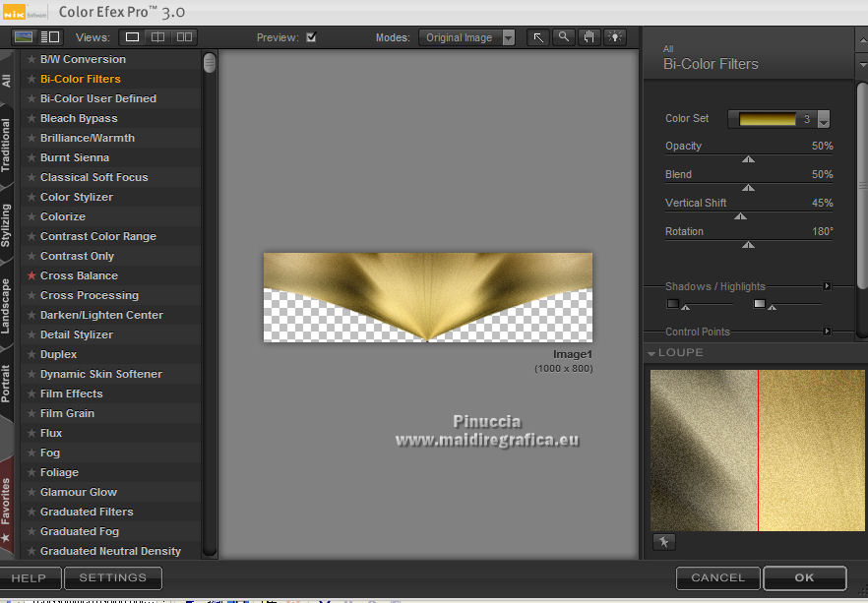The image size is (868, 603).
Task: Select the Contrast Color Range filter
Action: [x=98, y=236]
